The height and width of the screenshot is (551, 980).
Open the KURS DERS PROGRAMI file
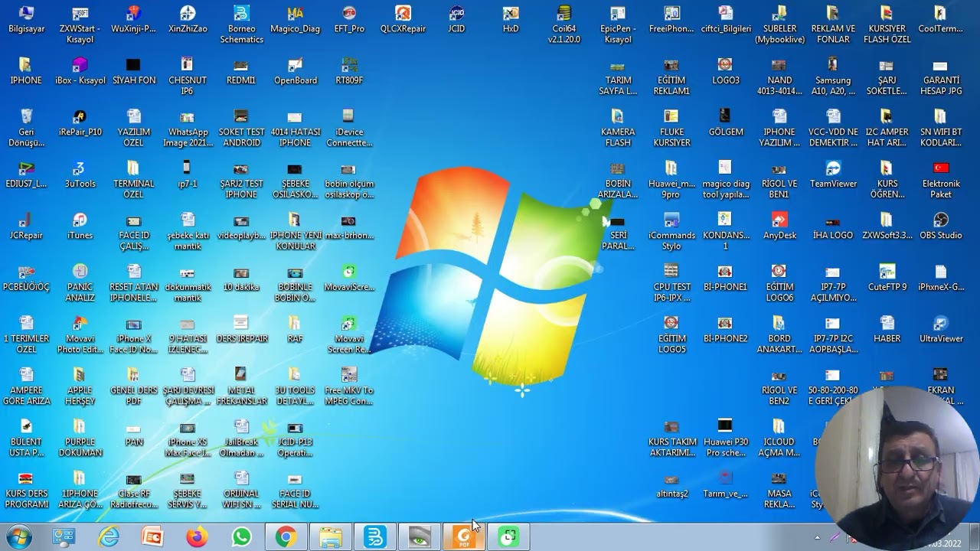[26, 490]
